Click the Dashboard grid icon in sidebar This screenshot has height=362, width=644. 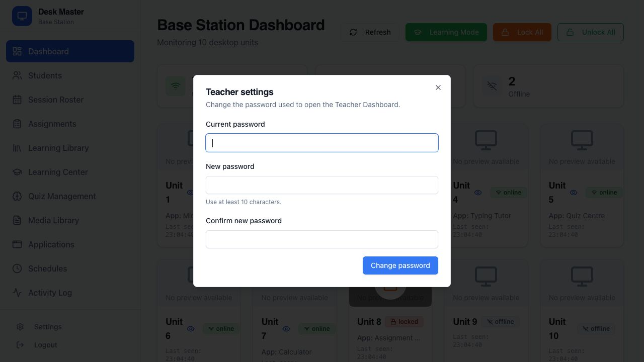point(17,51)
